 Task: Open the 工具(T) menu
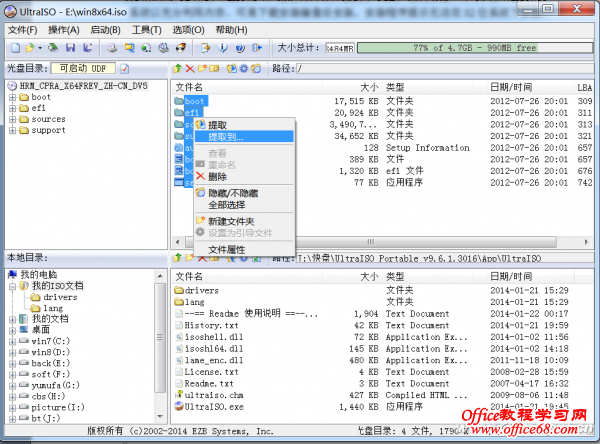tap(147, 30)
